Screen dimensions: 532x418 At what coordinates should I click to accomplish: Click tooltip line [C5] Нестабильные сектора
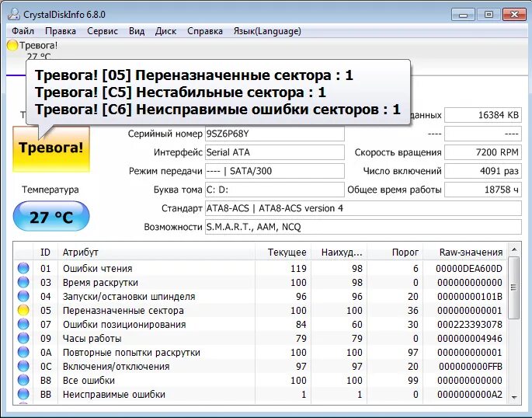point(180,92)
